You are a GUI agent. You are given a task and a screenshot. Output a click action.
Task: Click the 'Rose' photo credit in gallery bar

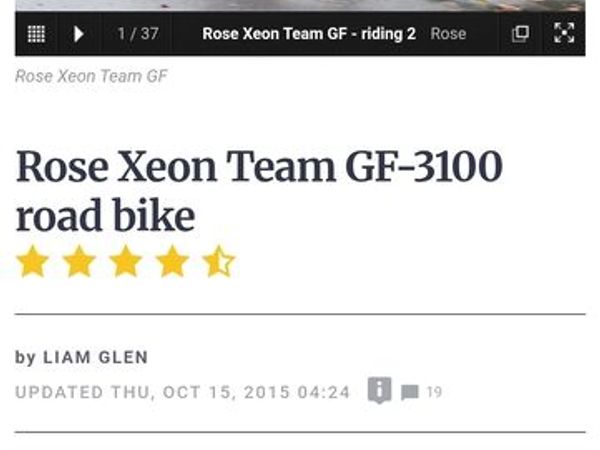point(448,34)
